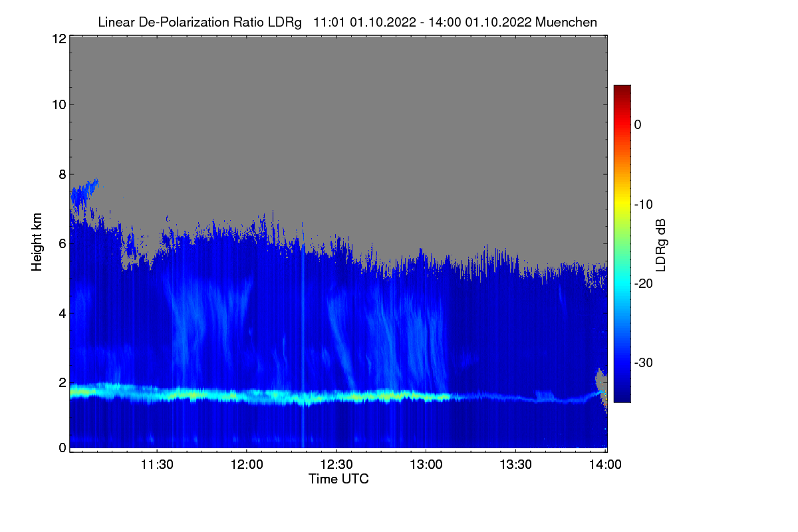This screenshot has height=532, width=798.
Task: Click the 'LDRg dB' colorbar label
Action: coord(660,246)
